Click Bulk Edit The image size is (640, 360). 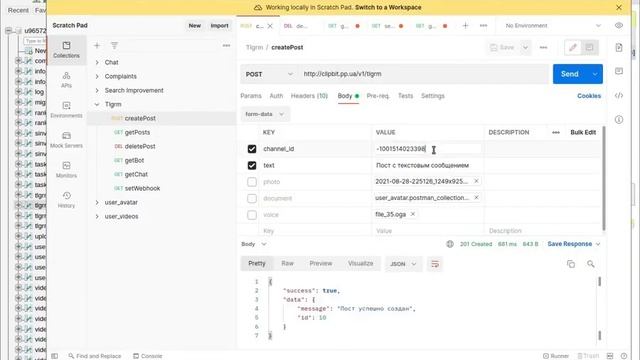coord(583,132)
